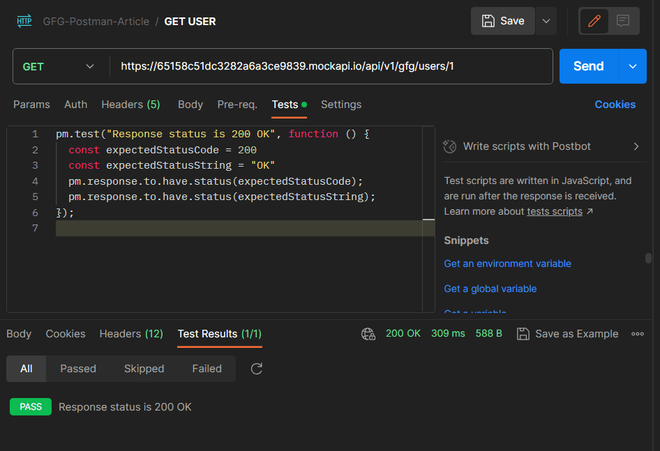This screenshot has width=660, height=451.
Task: Click the Postbot sparkle icon
Action: click(x=450, y=146)
